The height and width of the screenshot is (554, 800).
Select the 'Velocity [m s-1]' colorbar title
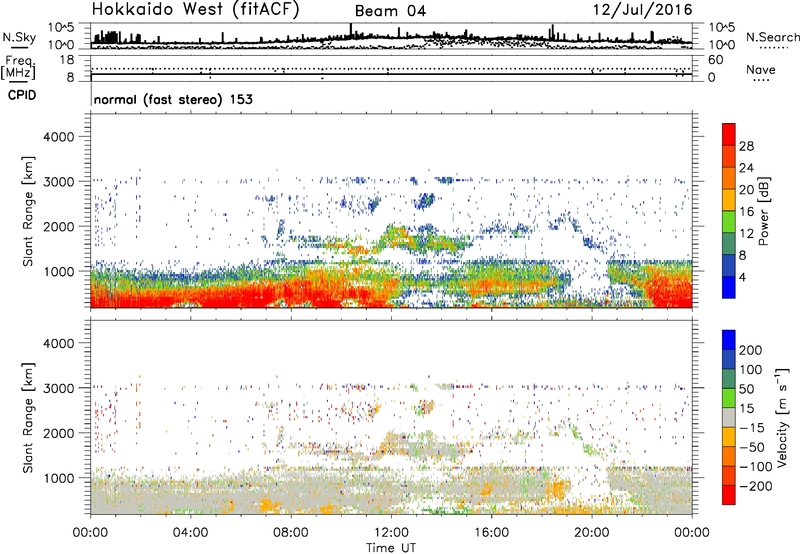pyautogui.click(x=782, y=417)
